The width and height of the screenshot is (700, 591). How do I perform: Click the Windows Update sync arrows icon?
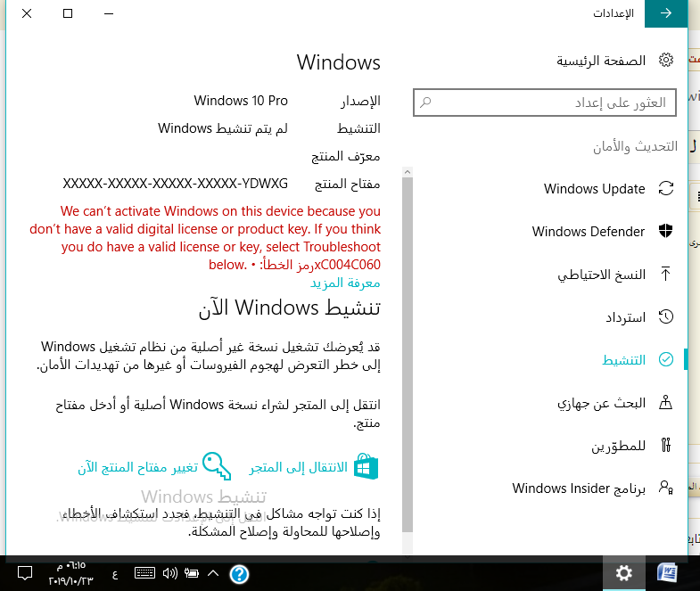point(665,188)
